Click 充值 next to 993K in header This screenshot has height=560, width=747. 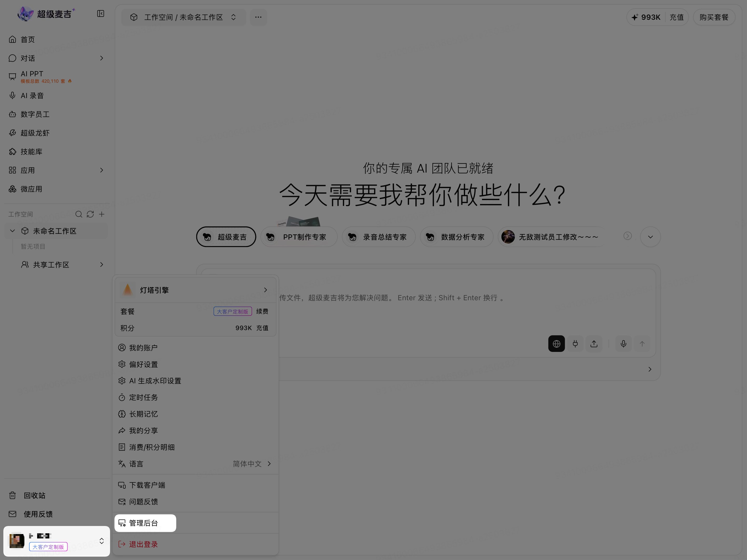[x=676, y=17]
